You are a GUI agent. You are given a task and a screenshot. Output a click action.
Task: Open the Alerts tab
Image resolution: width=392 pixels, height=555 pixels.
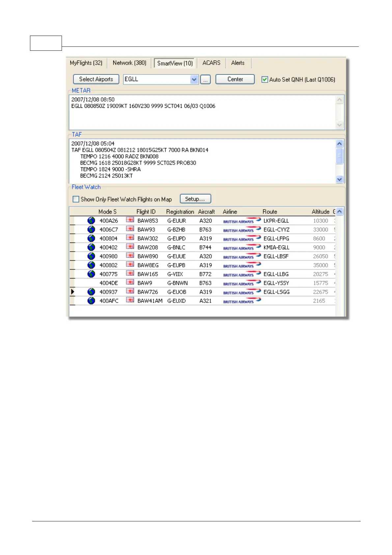238,63
